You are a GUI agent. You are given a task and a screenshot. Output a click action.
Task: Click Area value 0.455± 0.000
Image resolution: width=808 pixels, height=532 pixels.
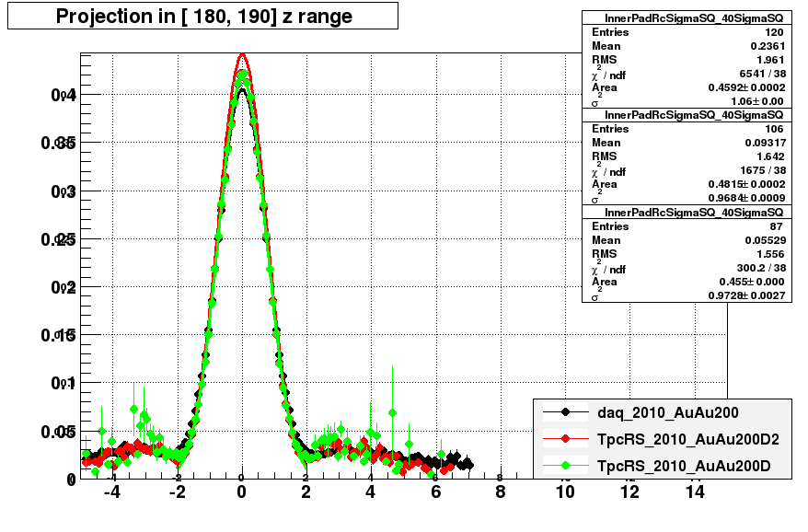click(752, 282)
